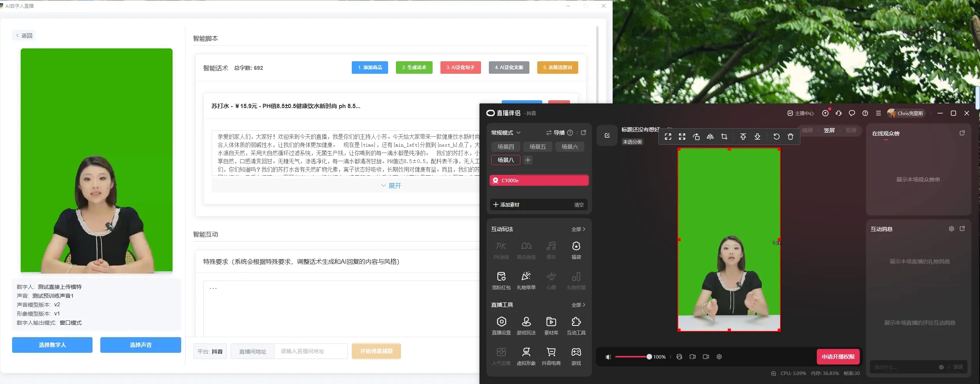Open 宠粉红包 red packet feature
The height and width of the screenshot is (384, 980).
point(501,281)
